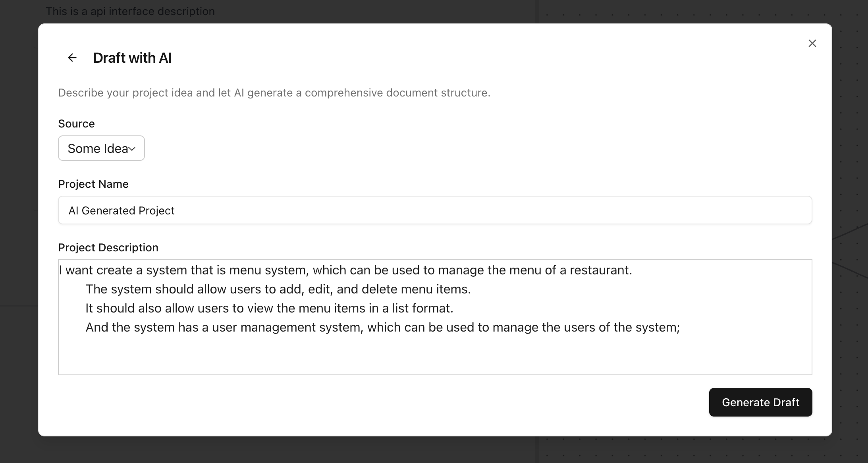Screen dimensions: 868x463
Task: Click 'This is a api interface description' background text
Action: tap(130, 11)
